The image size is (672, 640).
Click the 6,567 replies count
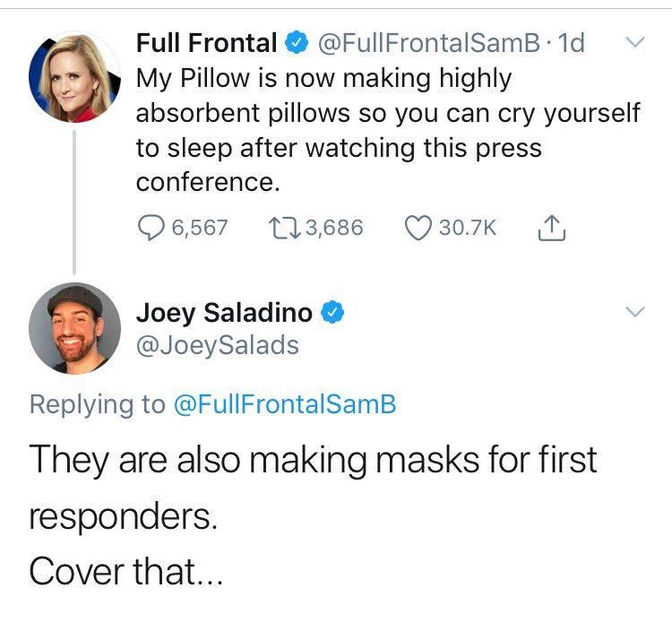[x=199, y=228]
